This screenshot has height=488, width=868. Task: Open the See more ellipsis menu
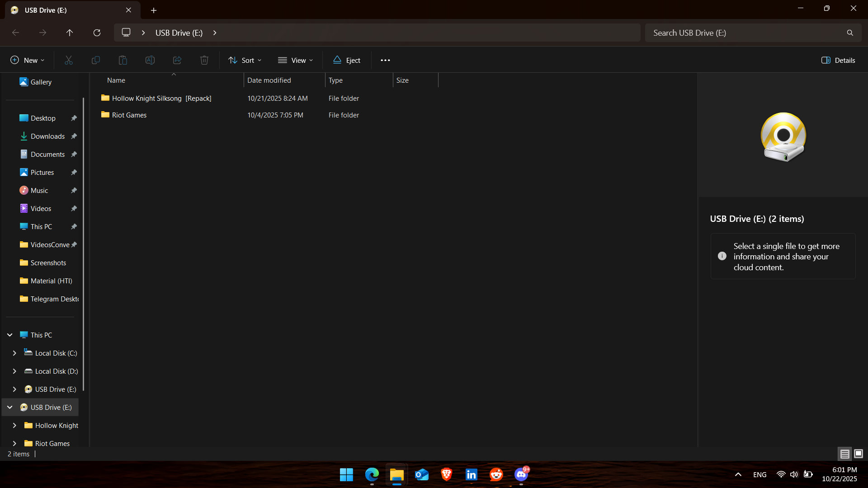tap(385, 60)
